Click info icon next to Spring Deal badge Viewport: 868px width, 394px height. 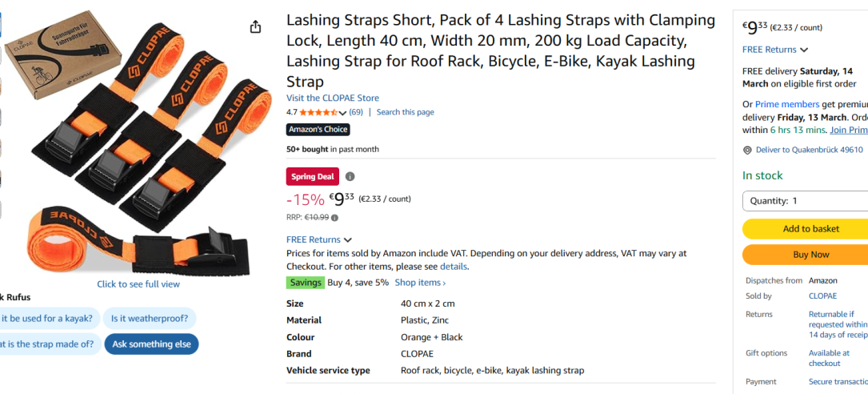(350, 177)
